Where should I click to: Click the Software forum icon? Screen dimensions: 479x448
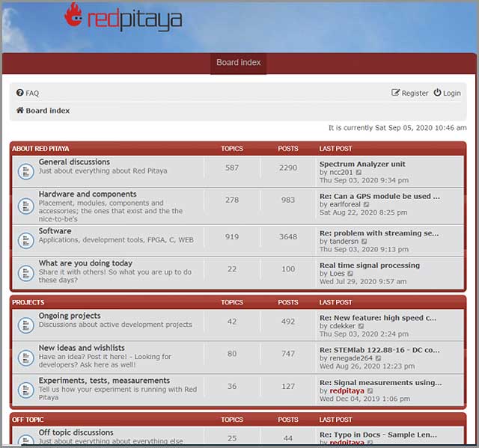(x=25, y=241)
